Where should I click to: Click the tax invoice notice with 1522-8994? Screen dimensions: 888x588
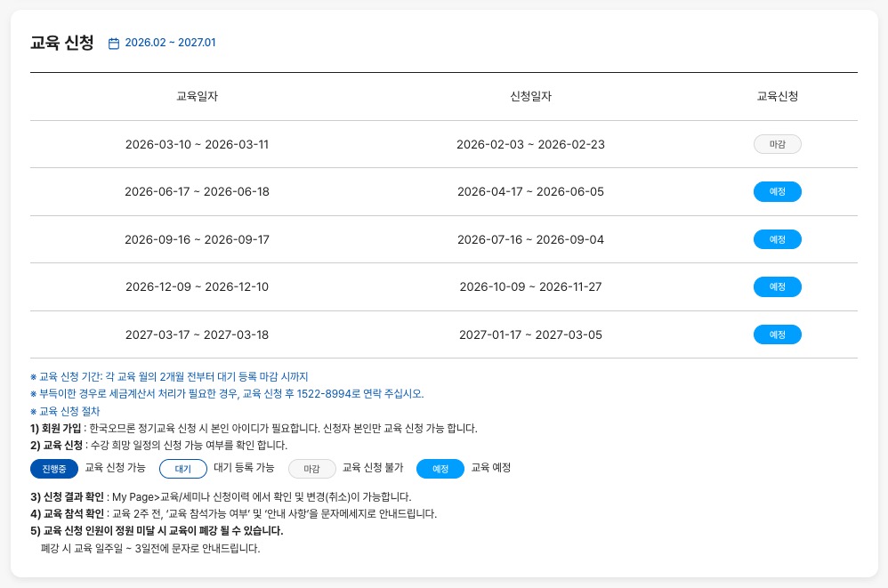click(x=227, y=394)
